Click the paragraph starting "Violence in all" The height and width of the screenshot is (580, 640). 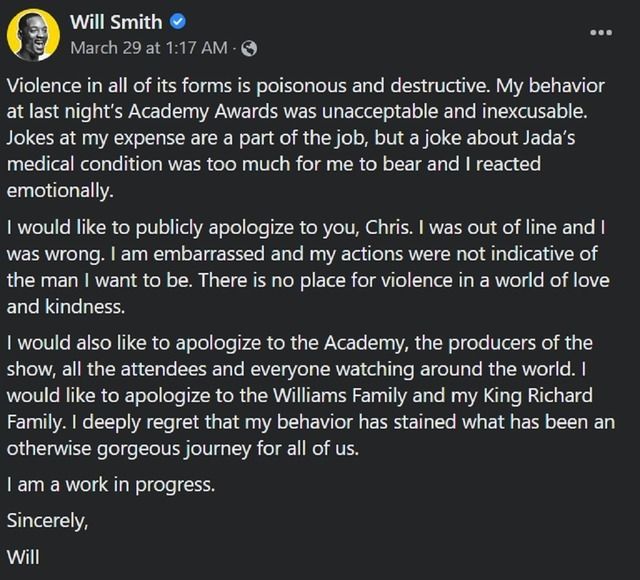(312, 134)
